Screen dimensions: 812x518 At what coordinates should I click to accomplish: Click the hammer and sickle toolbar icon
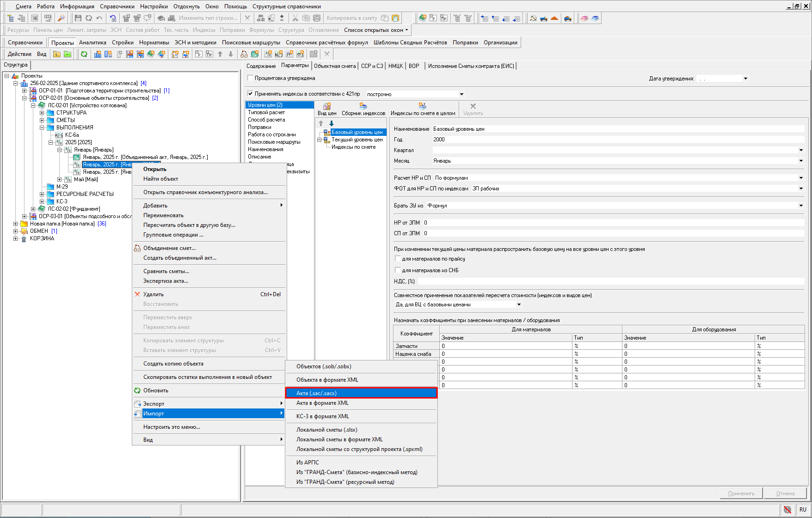[533, 18]
